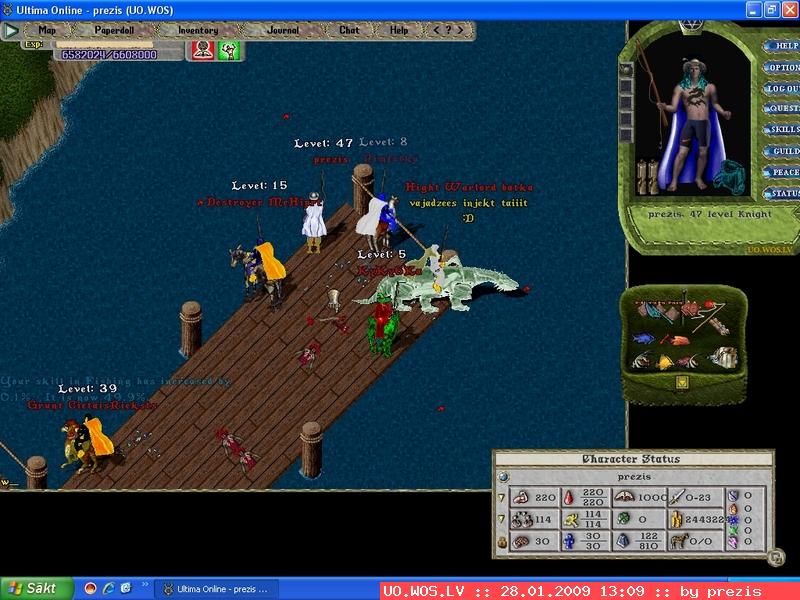Image resolution: width=800 pixels, height=600 pixels.
Task: Click the red round quick launch icon
Action: (90, 589)
